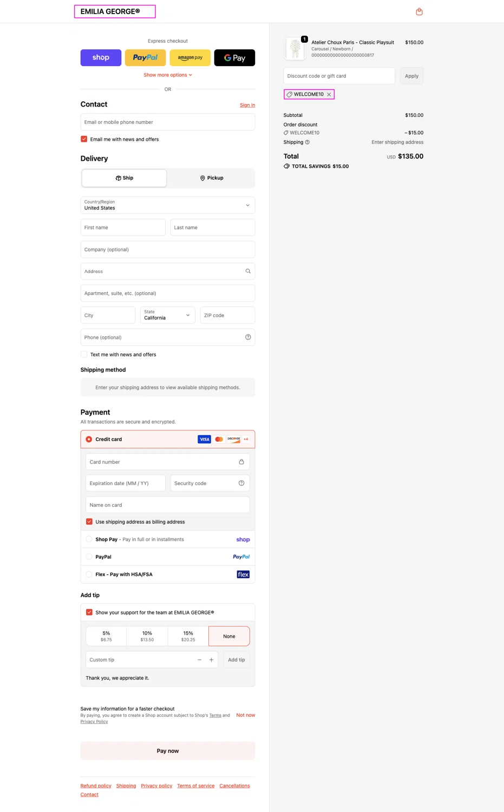Click the Discover card logo

click(233, 439)
